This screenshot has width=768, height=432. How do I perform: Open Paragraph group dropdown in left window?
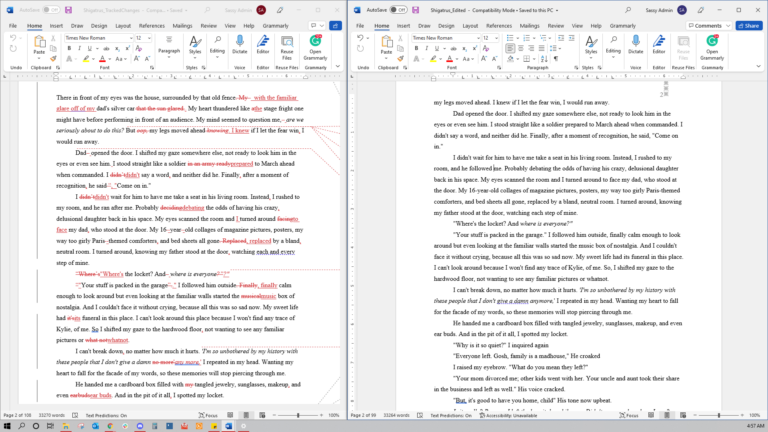[x=169, y=47]
